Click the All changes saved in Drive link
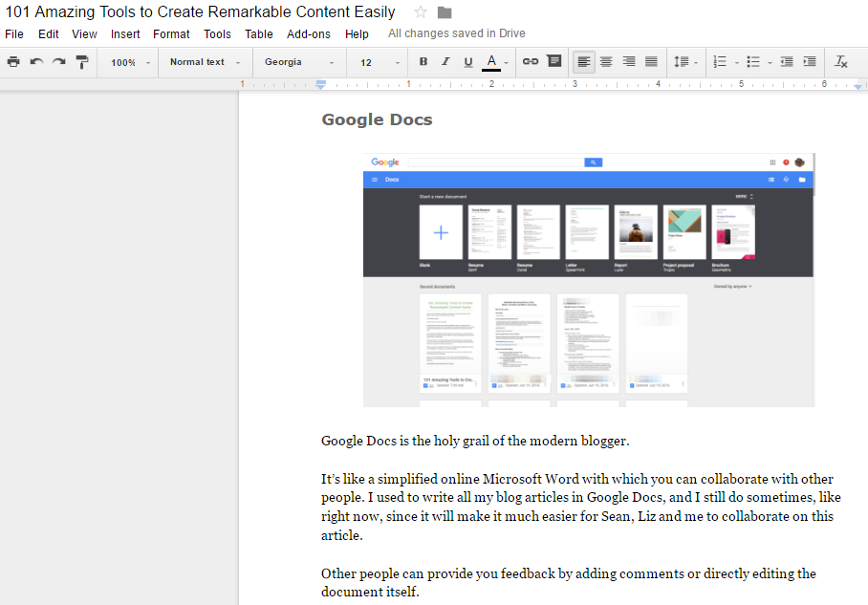The width and height of the screenshot is (868, 605). 457,33
